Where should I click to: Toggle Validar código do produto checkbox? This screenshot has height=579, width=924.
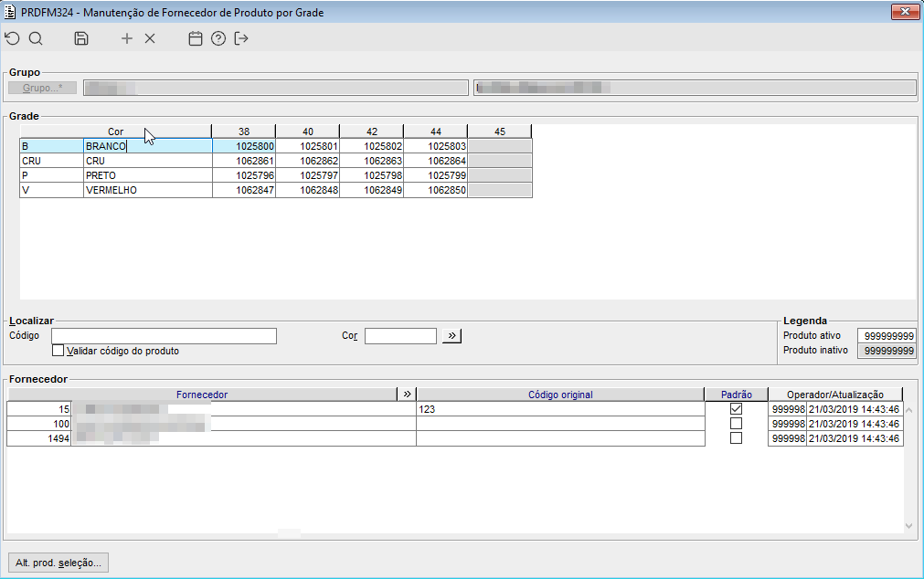tap(58, 351)
